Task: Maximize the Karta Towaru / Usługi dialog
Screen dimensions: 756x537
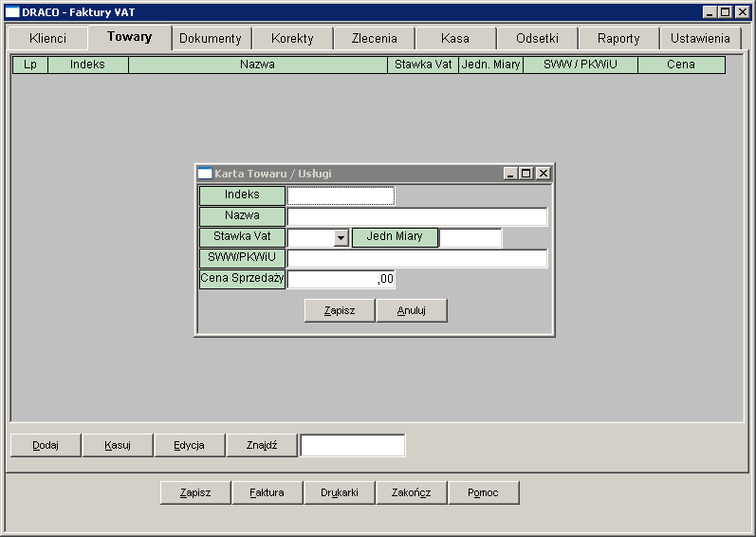Action: click(526, 174)
